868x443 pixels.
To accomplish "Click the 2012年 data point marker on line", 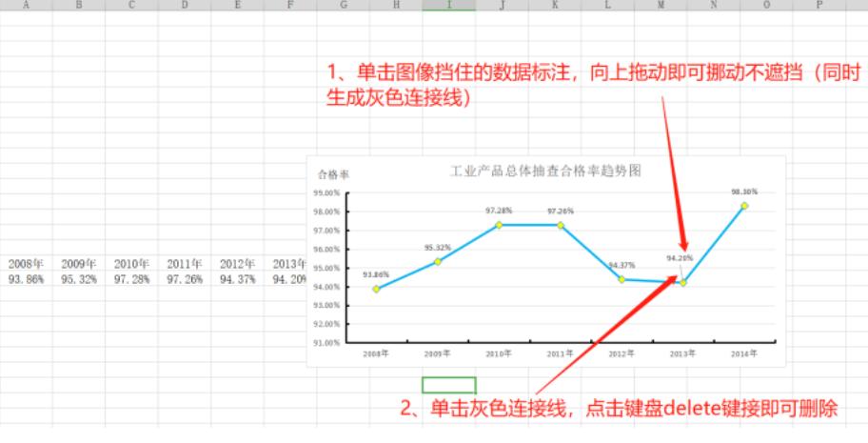I will coord(621,279).
